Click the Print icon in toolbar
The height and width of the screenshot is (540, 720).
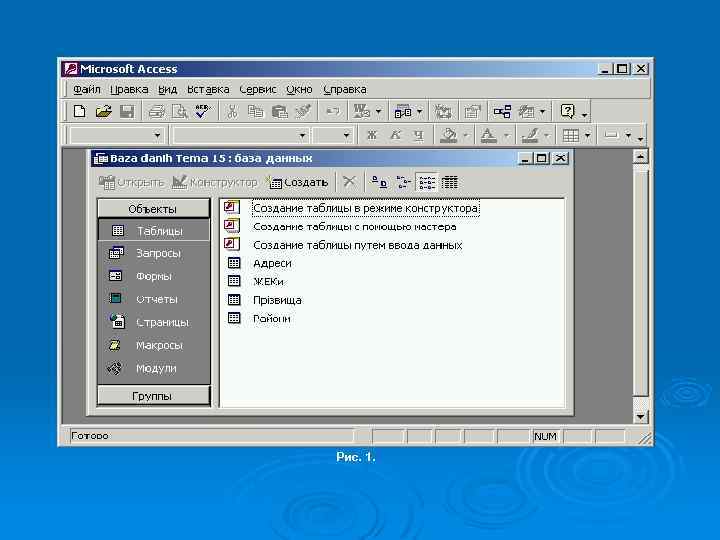[x=157, y=111]
